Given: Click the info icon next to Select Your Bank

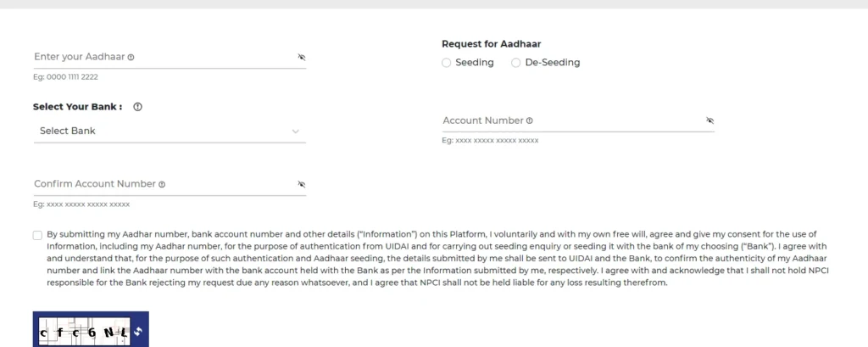Looking at the screenshot, I should (138, 107).
